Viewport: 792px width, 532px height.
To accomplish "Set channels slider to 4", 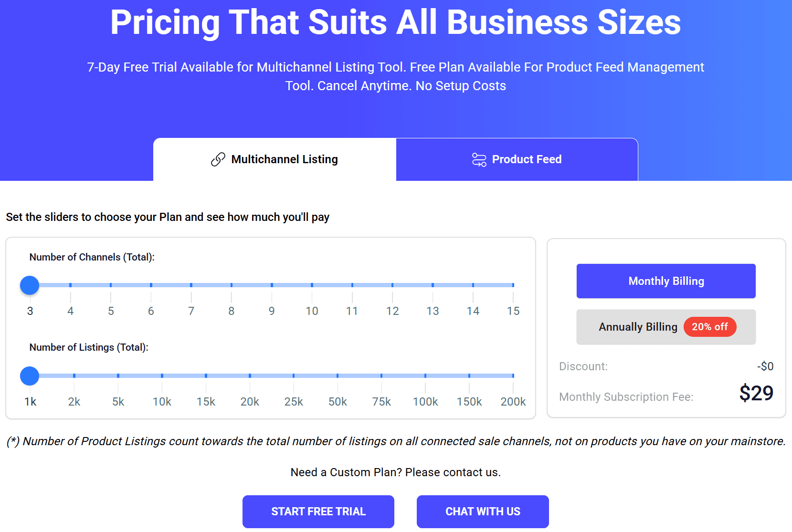I will (70, 285).
